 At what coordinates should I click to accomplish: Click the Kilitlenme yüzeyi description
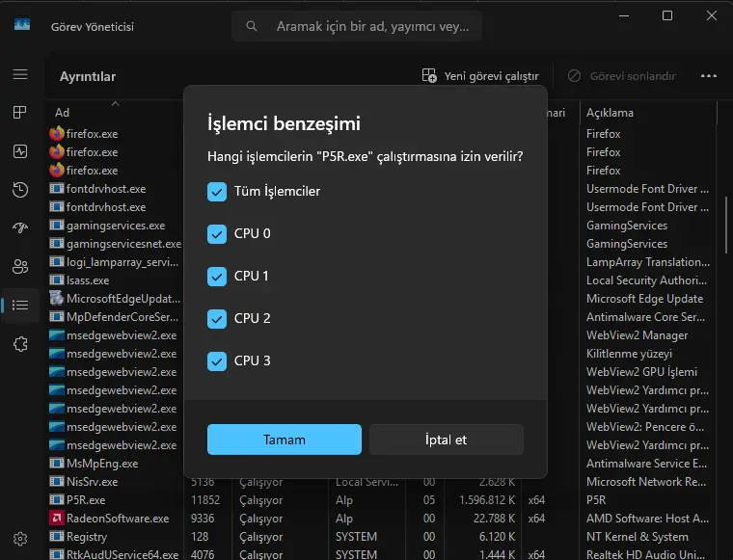tap(629, 354)
